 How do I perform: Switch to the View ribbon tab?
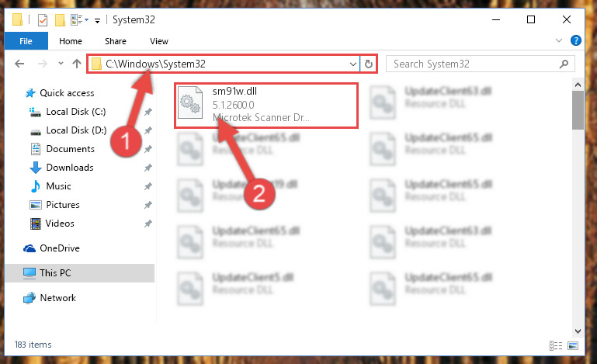tap(159, 41)
